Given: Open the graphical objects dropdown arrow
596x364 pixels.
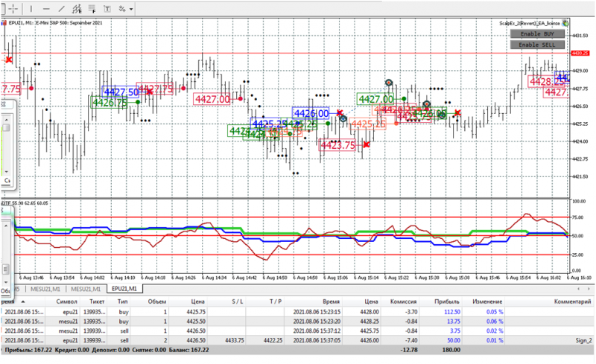Looking at the screenshot, I should [131, 9].
